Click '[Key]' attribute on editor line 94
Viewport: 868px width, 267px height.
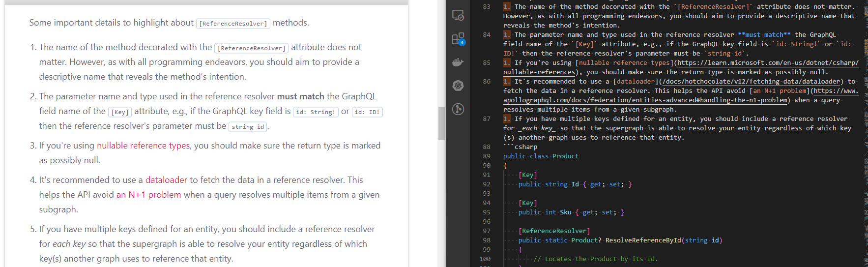(x=528, y=203)
